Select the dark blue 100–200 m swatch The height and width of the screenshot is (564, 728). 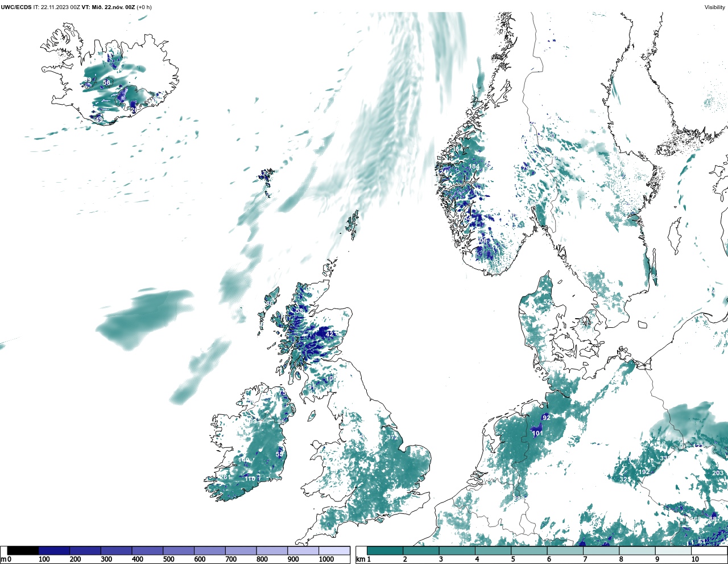tap(54, 550)
